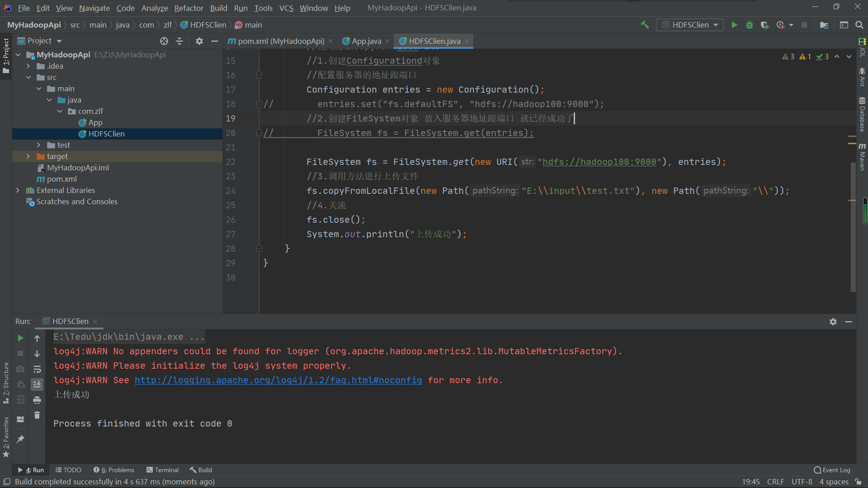This screenshot has height=488, width=868.
Task: Click the green Run button in toolbar
Action: tap(734, 25)
